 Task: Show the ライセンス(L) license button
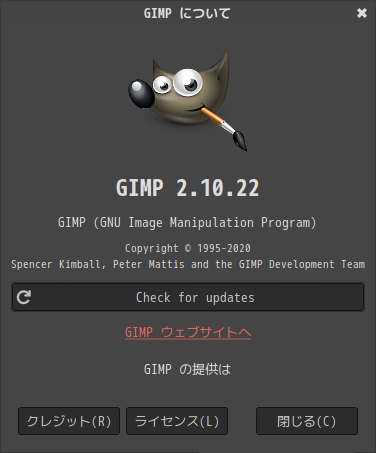point(177,421)
